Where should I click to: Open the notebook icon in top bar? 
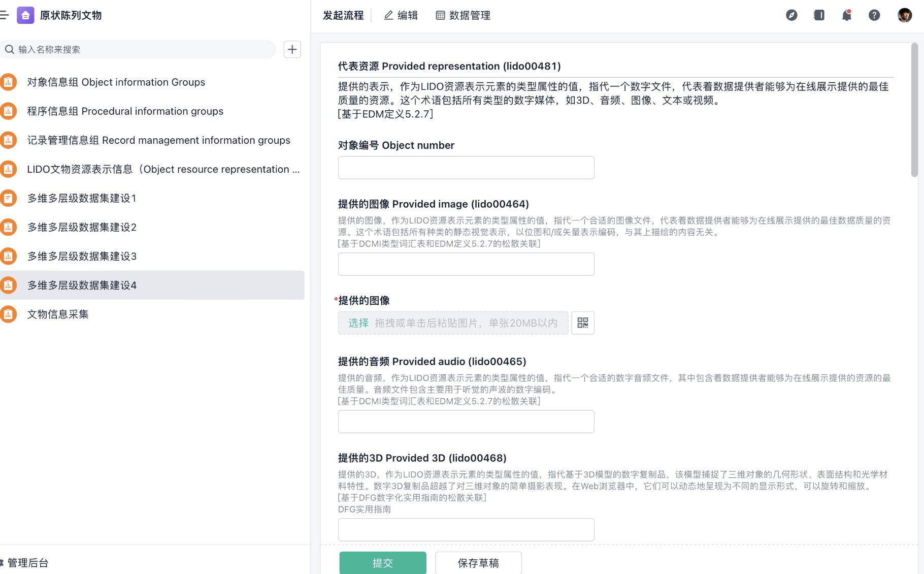pos(819,15)
